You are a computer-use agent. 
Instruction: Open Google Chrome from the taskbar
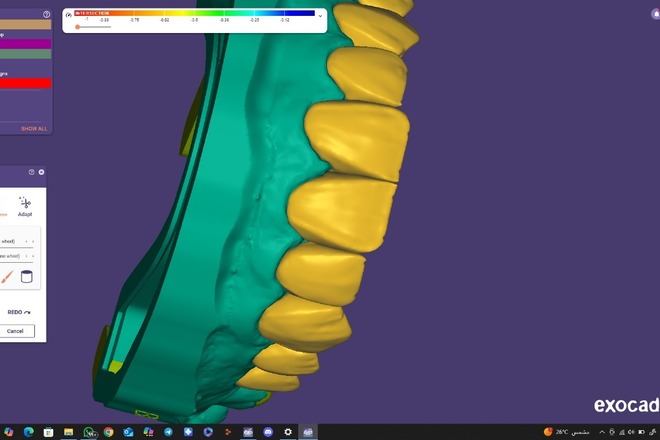109,432
